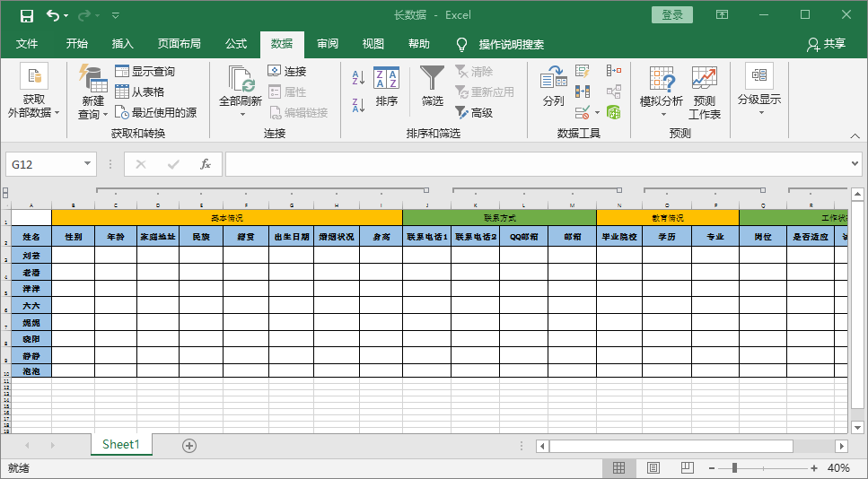Image resolution: width=868 pixels, height=479 pixels.
Task: Click the Save icon in title bar
Action: click(x=26, y=15)
